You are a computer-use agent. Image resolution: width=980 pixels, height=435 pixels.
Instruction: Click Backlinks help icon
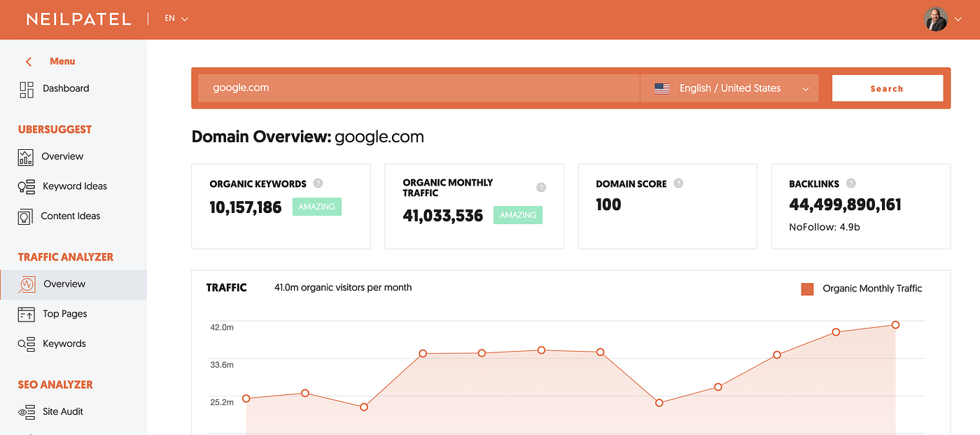click(850, 184)
